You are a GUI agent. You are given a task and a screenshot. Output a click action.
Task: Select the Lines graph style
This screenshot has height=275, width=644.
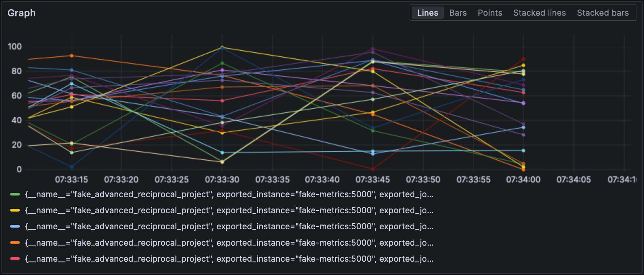click(427, 13)
